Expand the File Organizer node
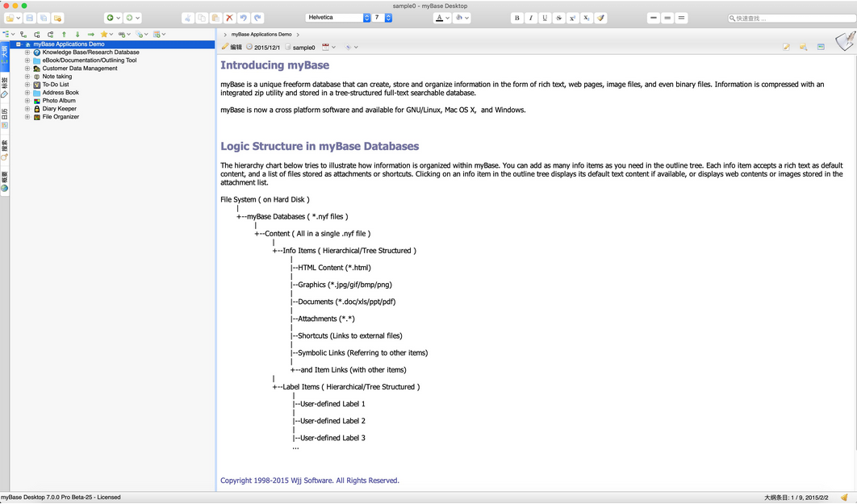Screen dimensions: 857x504 coord(27,117)
